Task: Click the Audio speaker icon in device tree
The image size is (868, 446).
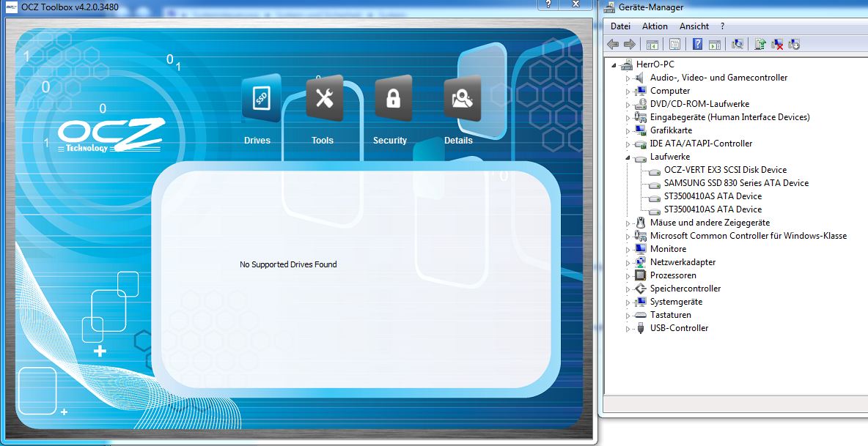Action: point(641,78)
